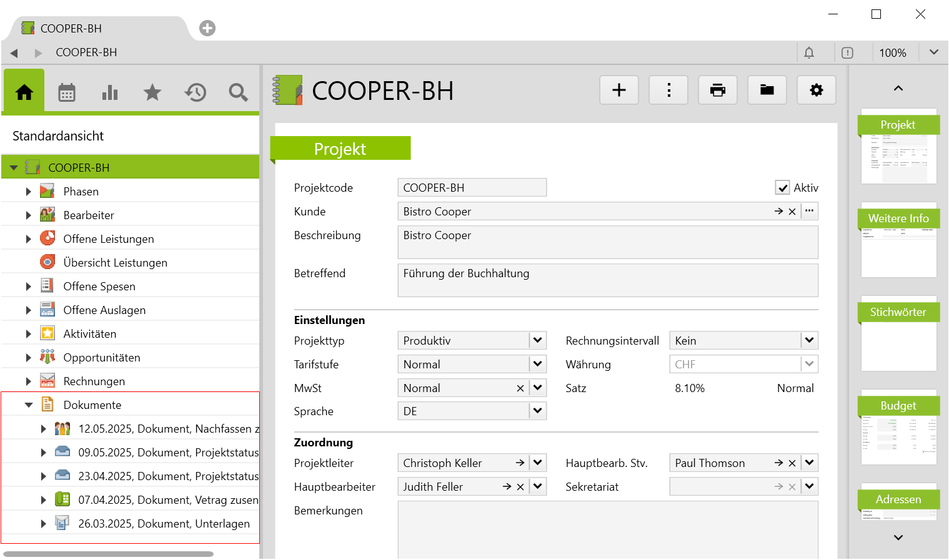Open the Rechnungsintervall dropdown
949x560 pixels.
click(x=809, y=341)
